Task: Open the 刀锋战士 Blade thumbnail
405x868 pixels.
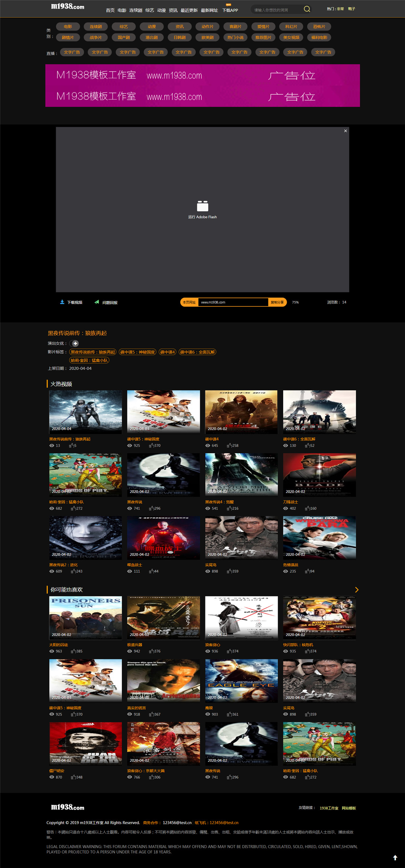Action: click(x=319, y=475)
